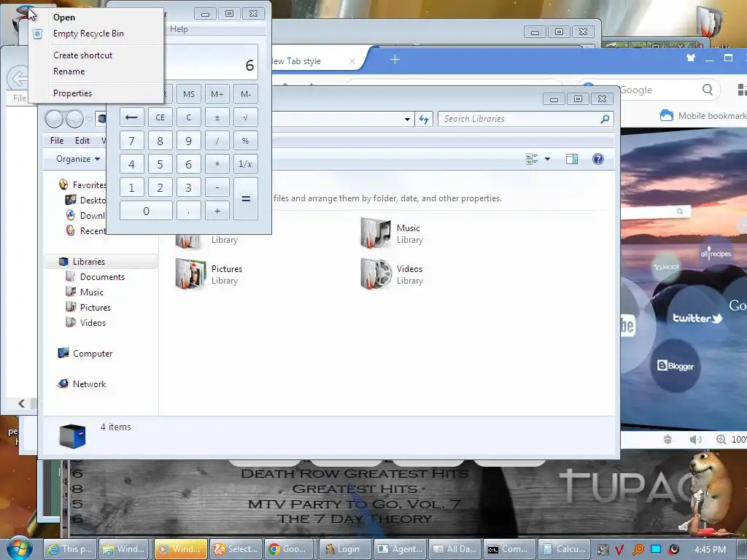Image resolution: width=747 pixels, height=560 pixels.
Task: Select the Videos library icon in content area
Action: (x=376, y=274)
